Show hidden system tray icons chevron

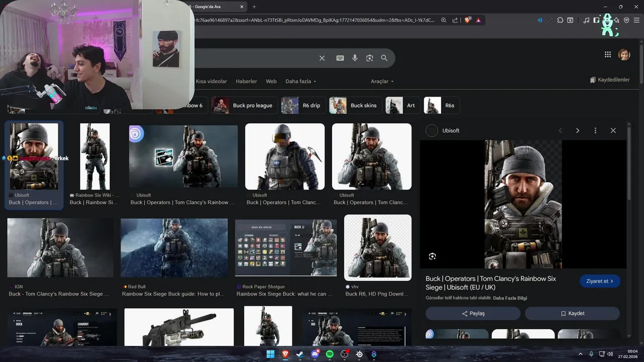coord(580,354)
